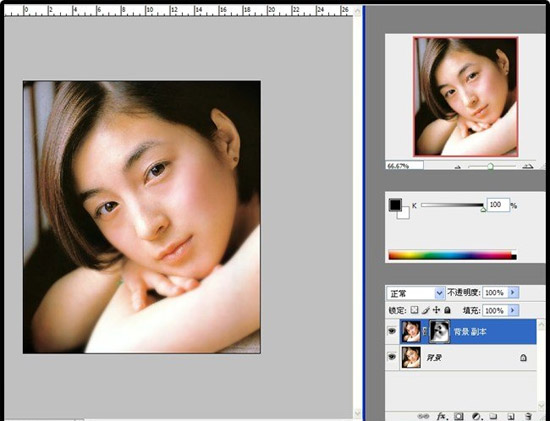The width and height of the screenshot is (550, 421).
Task: Add a layer mask via bottom icon
Action: coord(458,416)
